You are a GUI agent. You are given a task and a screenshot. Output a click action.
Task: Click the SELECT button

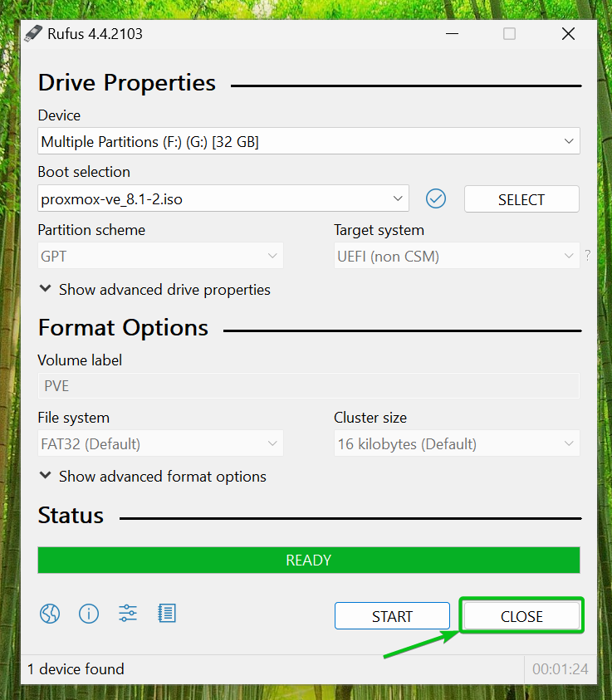tap(521, 199)
